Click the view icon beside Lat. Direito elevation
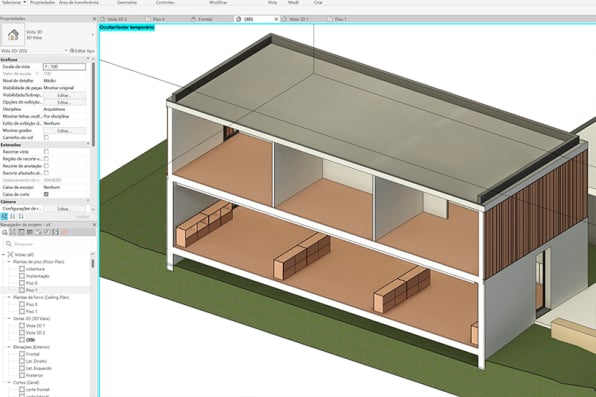The image size is (596, 397). point(22,361)
